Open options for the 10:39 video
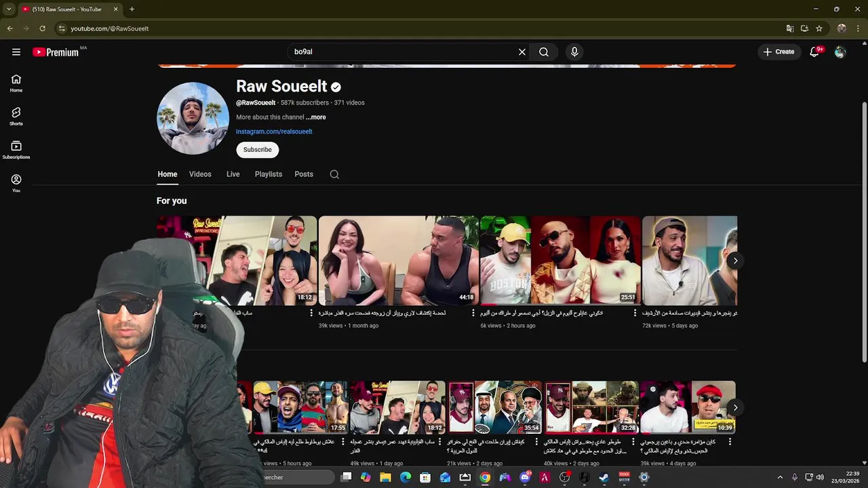Screen dimensions: 868x488 pos(730,441)
